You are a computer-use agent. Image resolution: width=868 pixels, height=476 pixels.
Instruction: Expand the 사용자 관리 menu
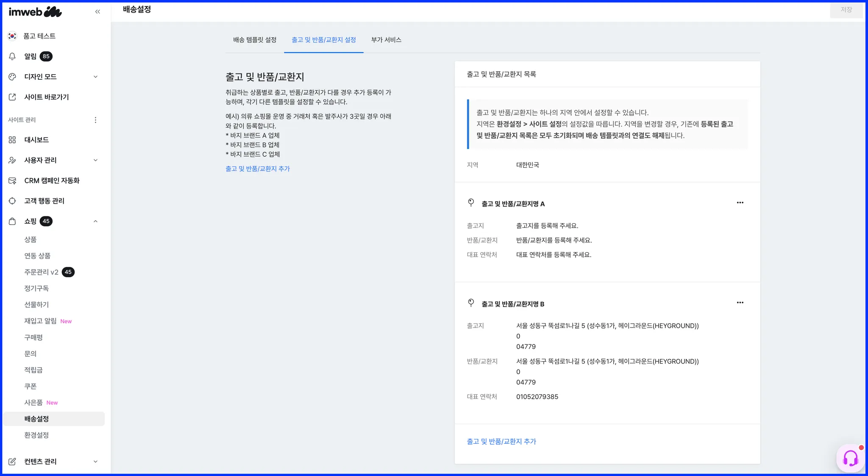pos(95,160)
